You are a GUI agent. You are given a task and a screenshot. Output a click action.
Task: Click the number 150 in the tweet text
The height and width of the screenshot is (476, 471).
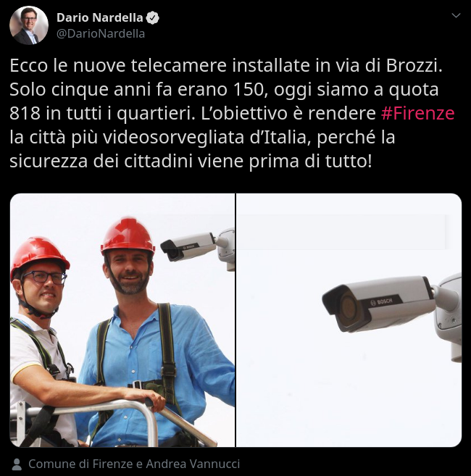click(x=249, y=90)
